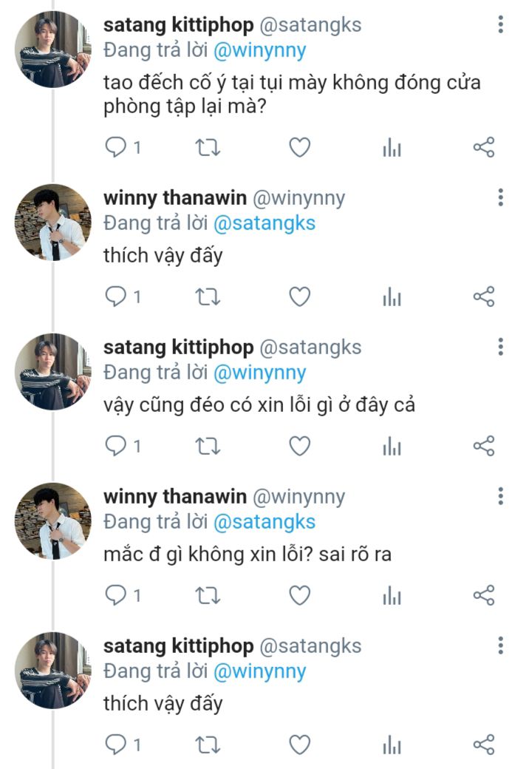This screenshot has height=769, width=532.
Task: Reply to the 'vậy cũng đéo có xin lỗi' tweet
Action: pyautogui.click(x=117, y=447)
